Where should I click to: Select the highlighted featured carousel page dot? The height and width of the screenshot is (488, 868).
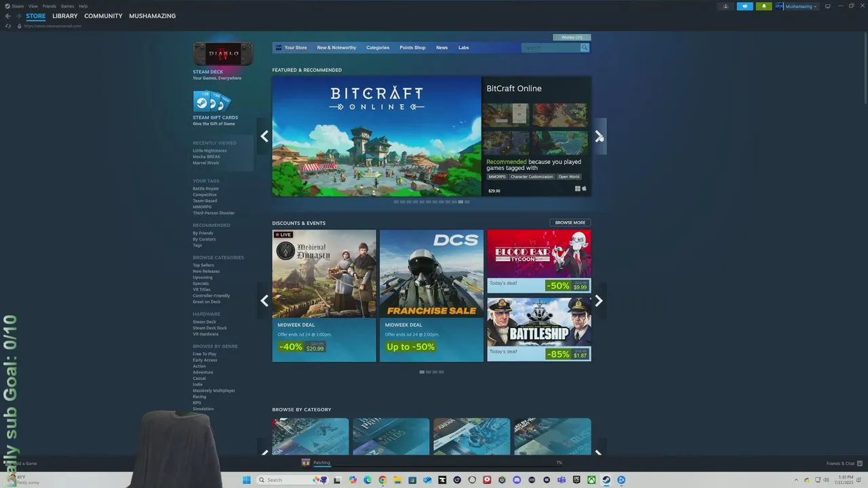tap(460, 201)
